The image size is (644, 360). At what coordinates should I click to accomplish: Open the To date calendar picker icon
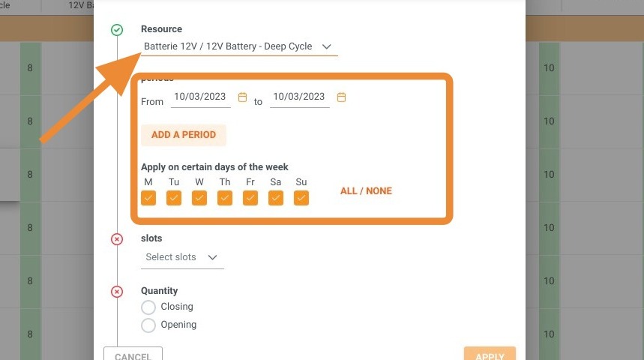tap(341, 97)
